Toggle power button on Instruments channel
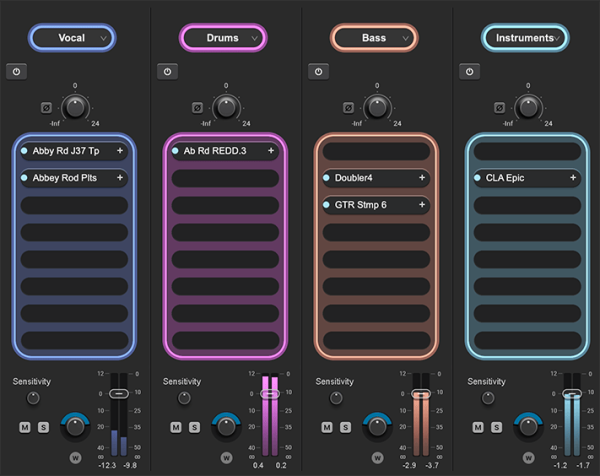600x476 pixels. [470, 72]
